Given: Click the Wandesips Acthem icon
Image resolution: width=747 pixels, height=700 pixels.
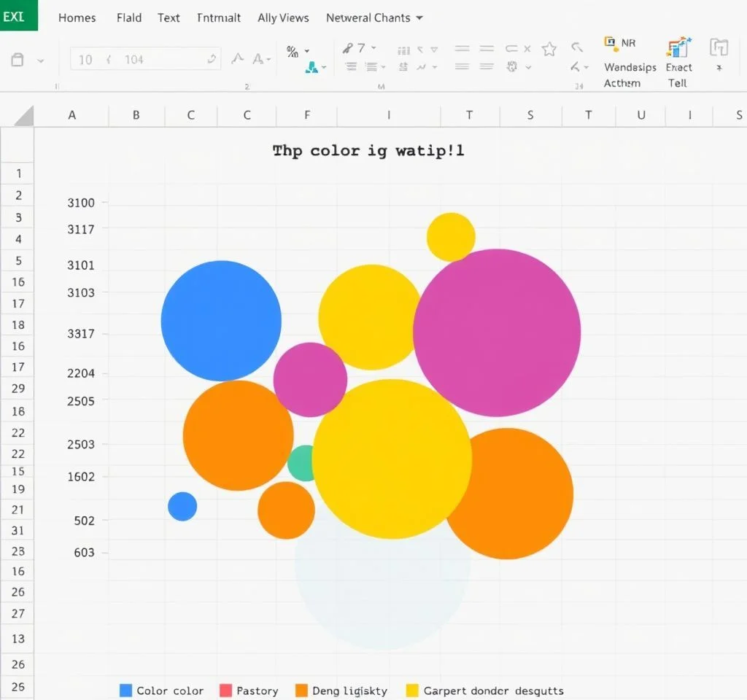Looking at the screenshot, I should coord(611,44).
